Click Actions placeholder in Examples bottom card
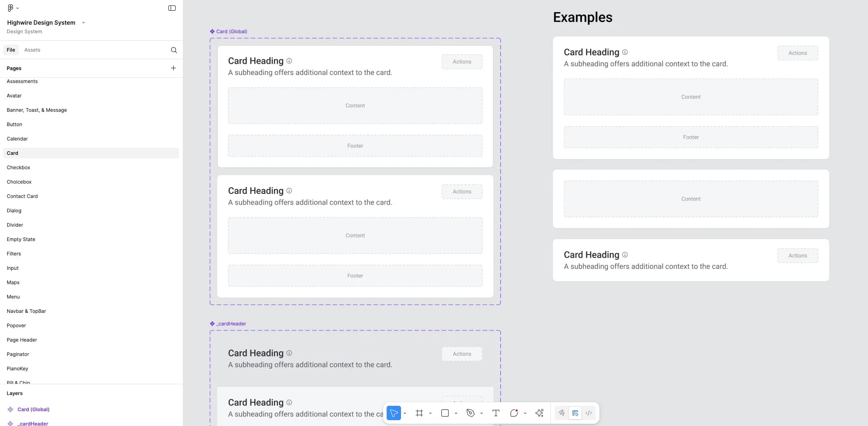The height and width of the screenshot is (426, 868). [x=798, y=255]
